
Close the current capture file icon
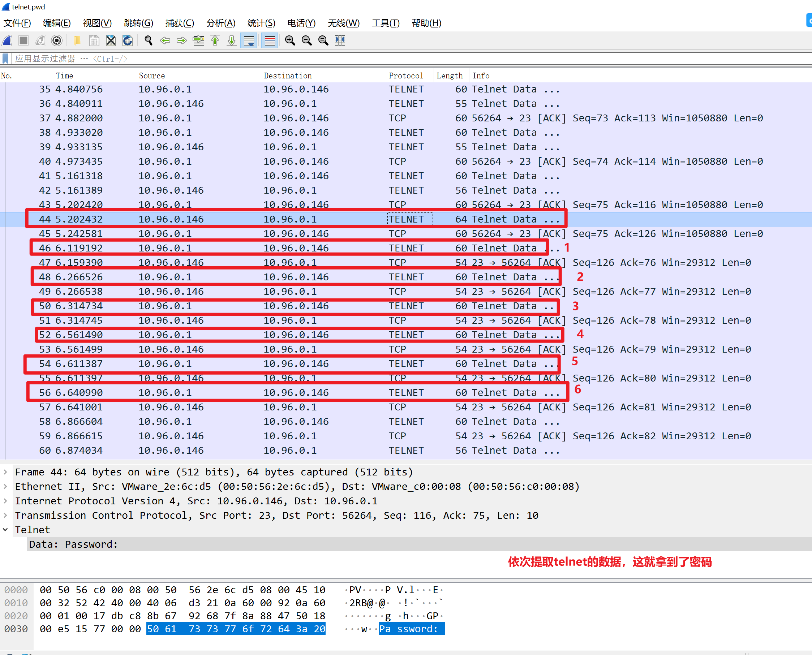point(111,40)
